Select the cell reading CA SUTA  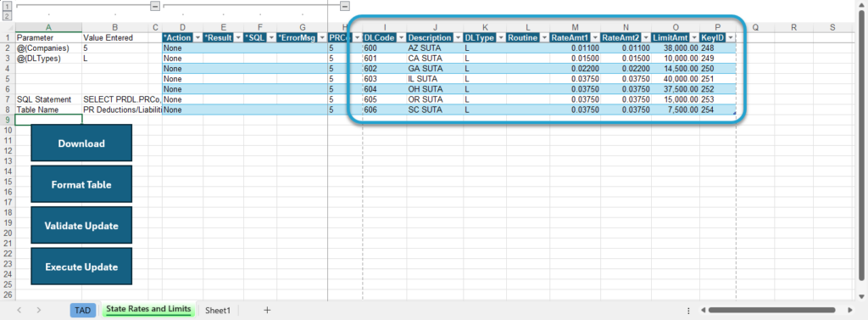tap(435, 59)
